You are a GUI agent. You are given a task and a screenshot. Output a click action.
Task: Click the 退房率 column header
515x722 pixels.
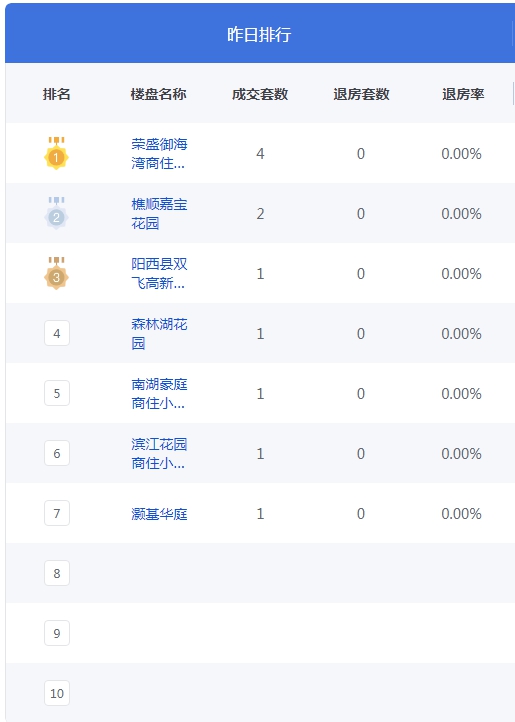coord(463,94)
